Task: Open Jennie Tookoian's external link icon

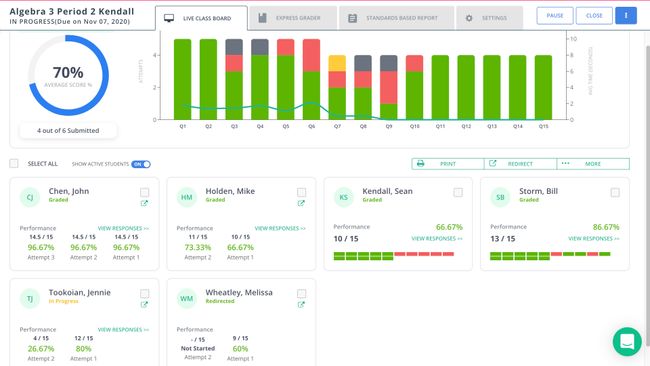Action: pos(144,304)
